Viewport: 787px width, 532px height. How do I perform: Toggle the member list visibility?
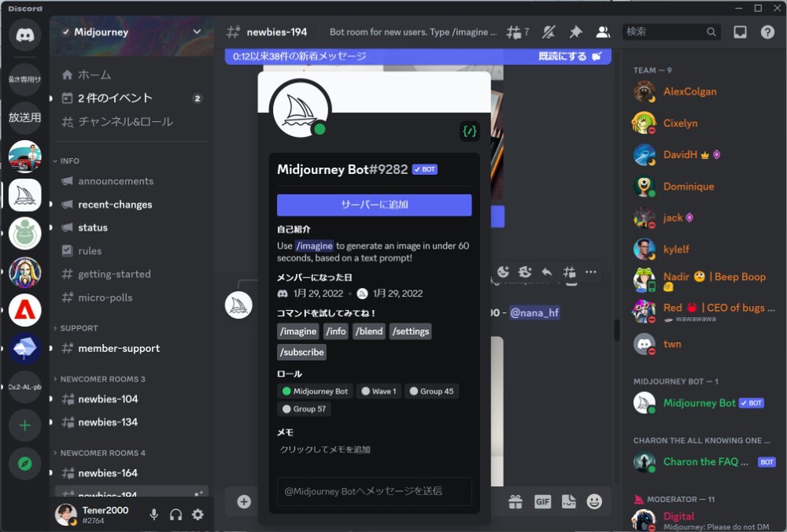point(603,32)
